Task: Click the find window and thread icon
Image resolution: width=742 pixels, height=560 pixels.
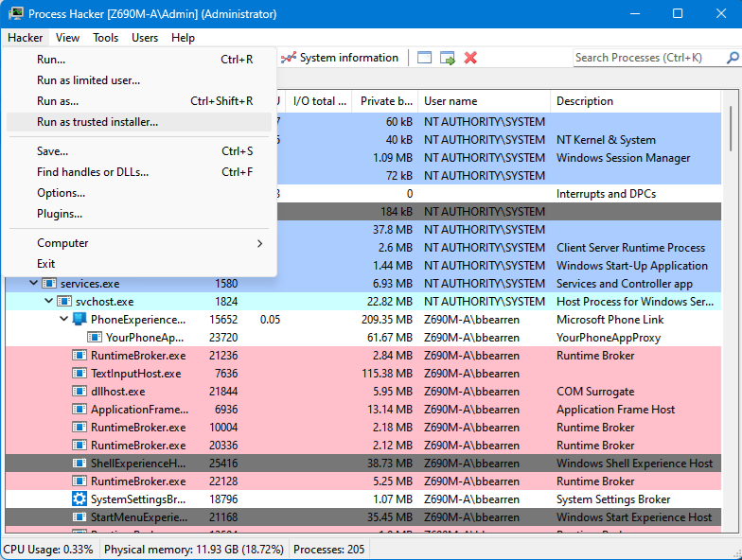Action: (x=447, y=58)
